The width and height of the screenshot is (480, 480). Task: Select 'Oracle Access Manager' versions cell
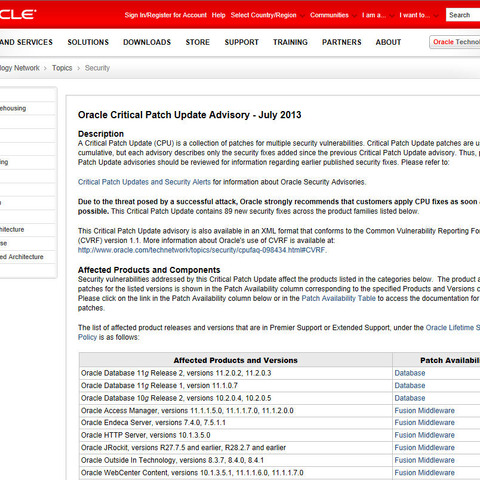(236, 411)
